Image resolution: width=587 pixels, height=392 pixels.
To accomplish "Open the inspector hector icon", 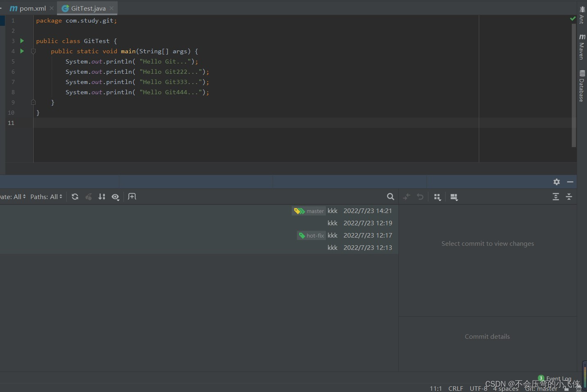I will pyautogui.click(x=579, y=389).
